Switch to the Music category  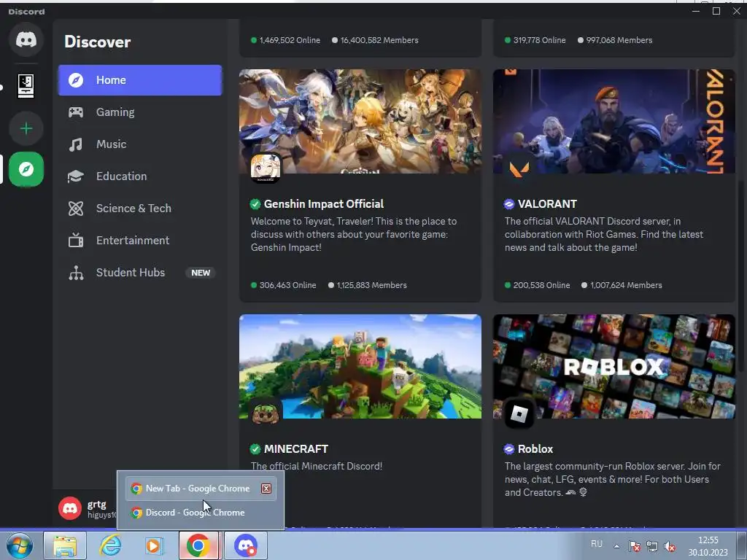pos(139,144)
